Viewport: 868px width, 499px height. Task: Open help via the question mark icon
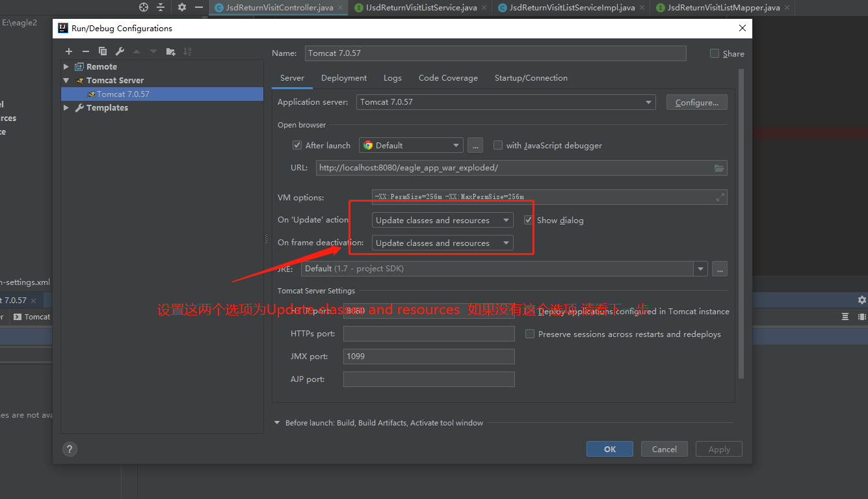click(70, 449)
